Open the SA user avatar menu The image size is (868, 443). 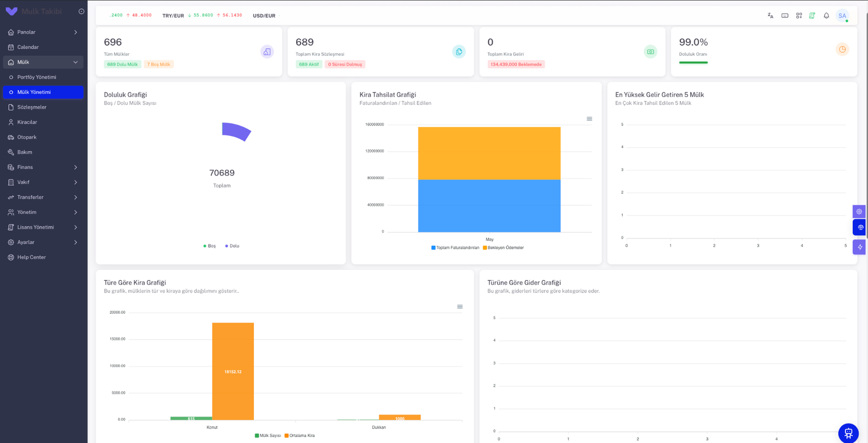coord(842,16)
